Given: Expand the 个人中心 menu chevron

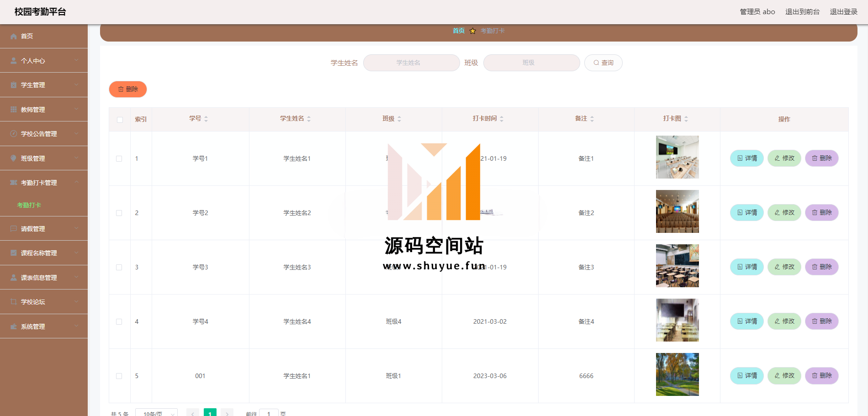Looking at the screenshot, I should click(x=76, y=60).
